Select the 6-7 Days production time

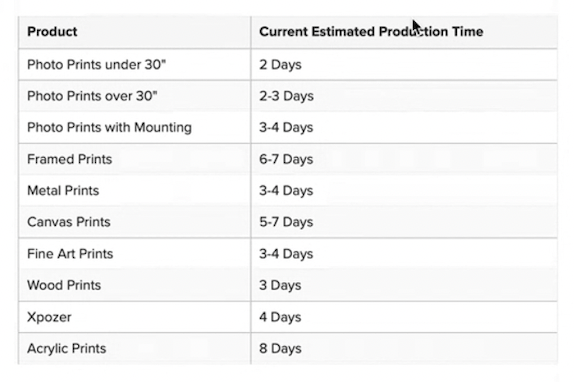pos(286,160)
